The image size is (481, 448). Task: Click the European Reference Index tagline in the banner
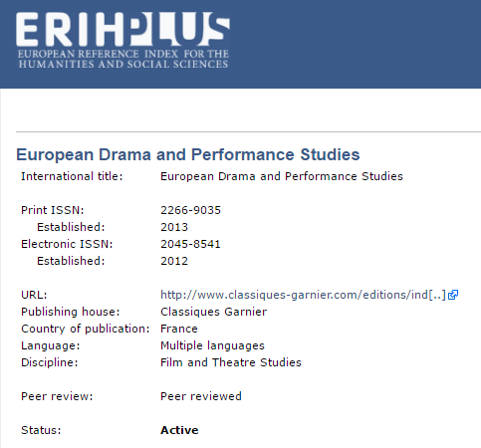(x=123, y=59)
